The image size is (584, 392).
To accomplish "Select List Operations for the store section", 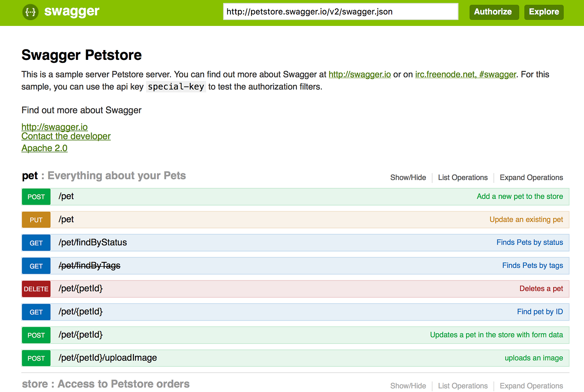I will 463,386.
